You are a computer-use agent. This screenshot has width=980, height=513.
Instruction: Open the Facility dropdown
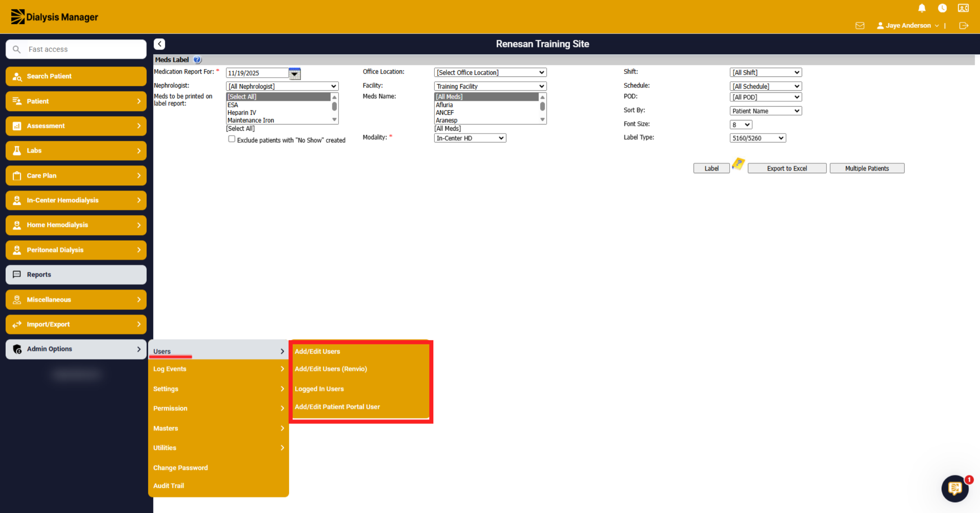490,86
